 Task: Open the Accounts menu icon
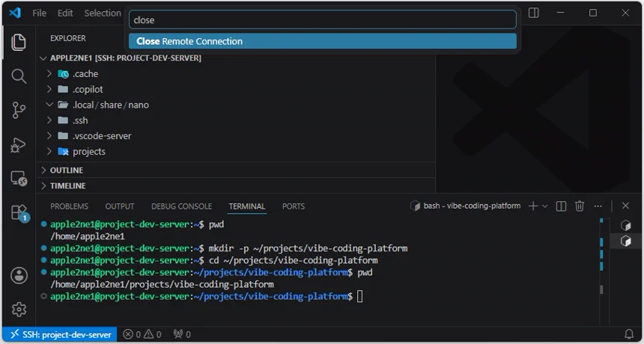[19, 275]
